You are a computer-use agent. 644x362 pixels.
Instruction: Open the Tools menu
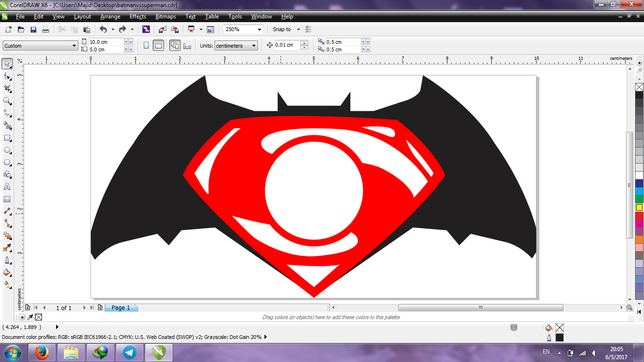coord(235,16)
